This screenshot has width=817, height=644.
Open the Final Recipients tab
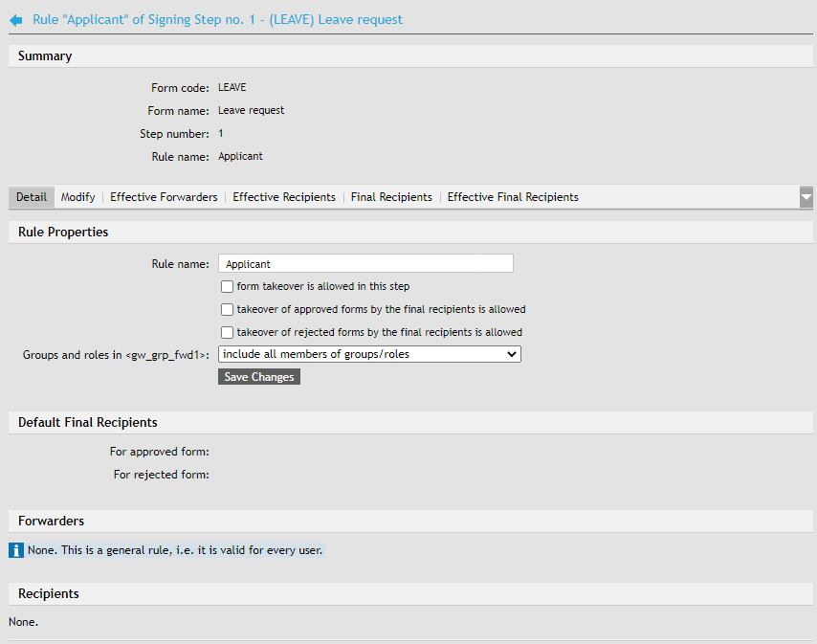pyautogui.click(x=391, y=197)
